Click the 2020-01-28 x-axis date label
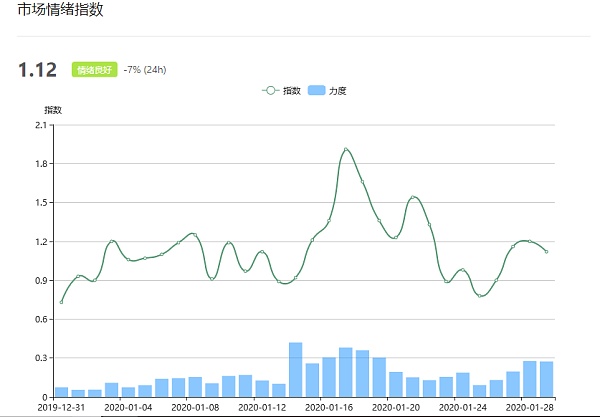 [530, 407]
